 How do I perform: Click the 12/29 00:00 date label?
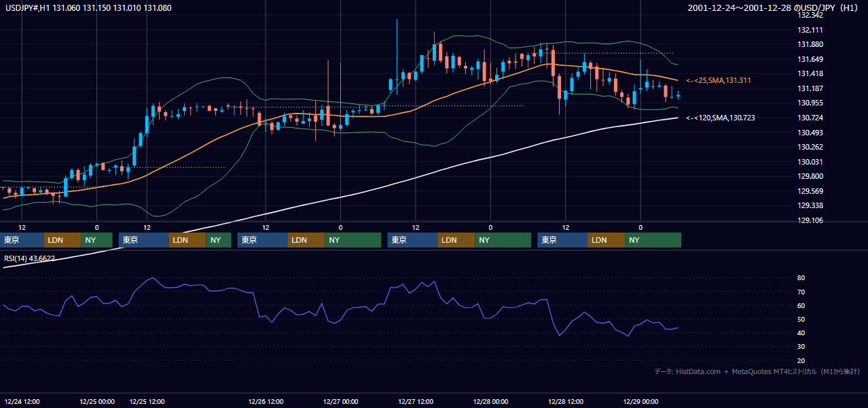coord(640,402)
